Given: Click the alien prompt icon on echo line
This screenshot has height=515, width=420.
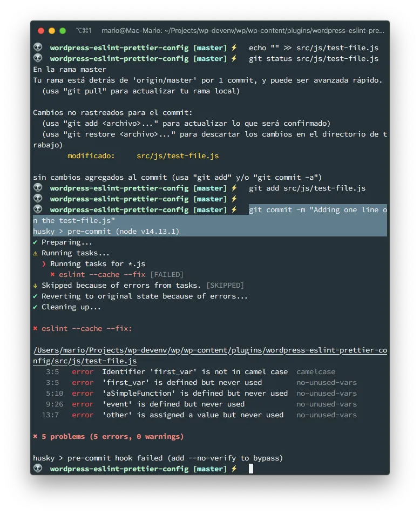Looking at the screenshot, I should pos(38,48).
